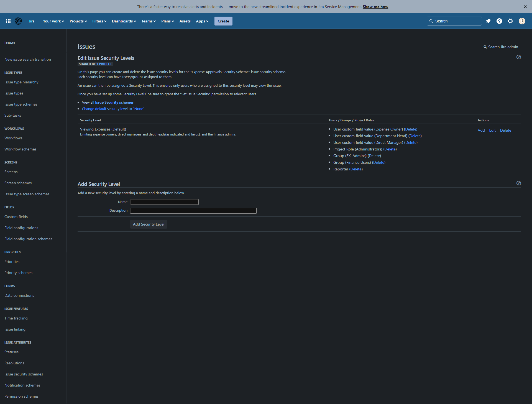The width and height of the screenshot is (532, 404).
Task: Delete the Project Role Administrators entry
Action: 390,149
